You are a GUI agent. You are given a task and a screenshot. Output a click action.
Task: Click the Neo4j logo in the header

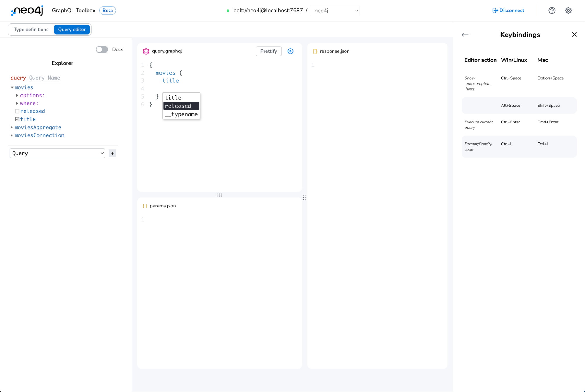pos(26,11)
